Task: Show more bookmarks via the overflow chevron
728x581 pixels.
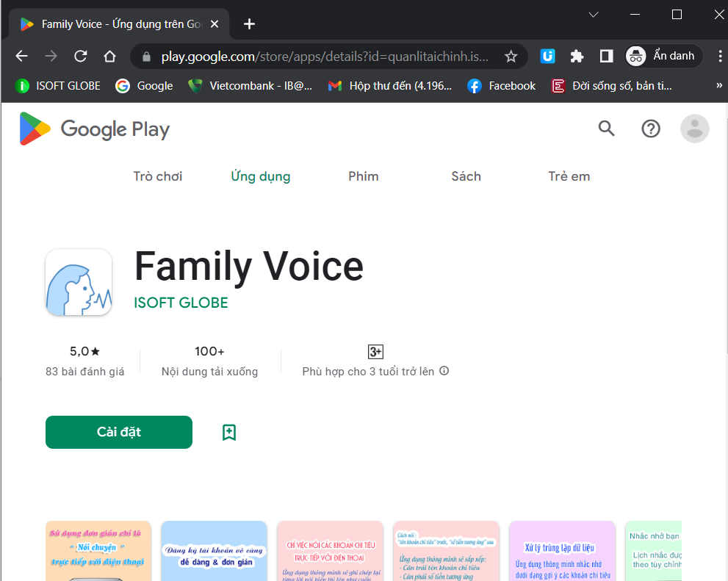Action: pos(719,85)
